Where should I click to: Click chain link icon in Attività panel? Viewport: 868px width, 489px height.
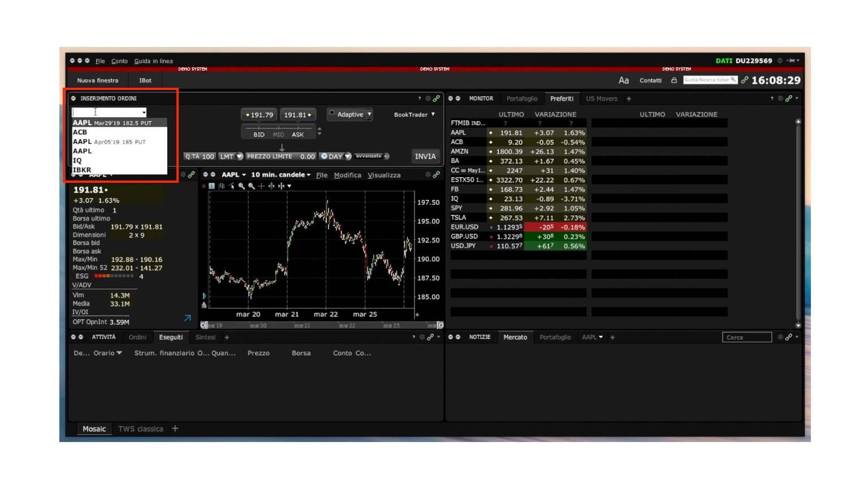(430, 337)
